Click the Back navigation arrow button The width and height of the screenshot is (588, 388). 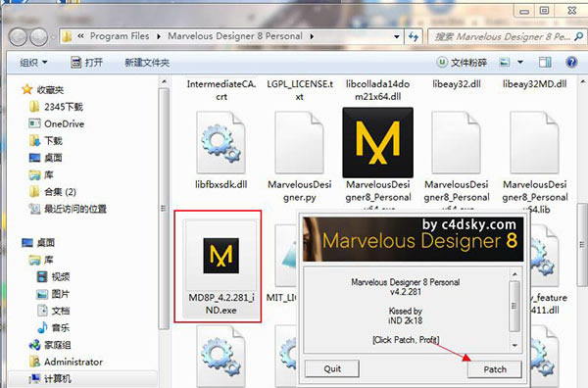[x=18, y=36]
